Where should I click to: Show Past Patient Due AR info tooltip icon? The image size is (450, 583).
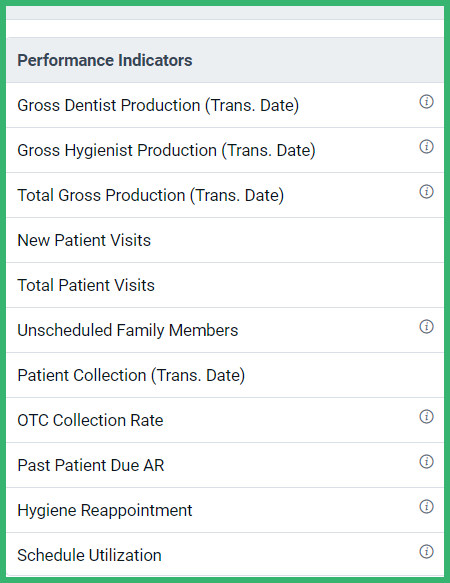pos(426,461)
